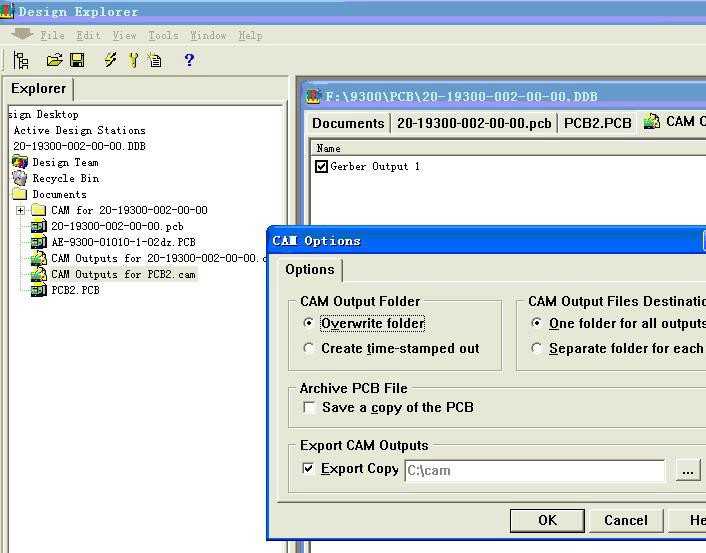Switch to the PCB2.PCB tab
Image resolution: width=706 pixels, height=553 pixels.
tap(597, 123)
